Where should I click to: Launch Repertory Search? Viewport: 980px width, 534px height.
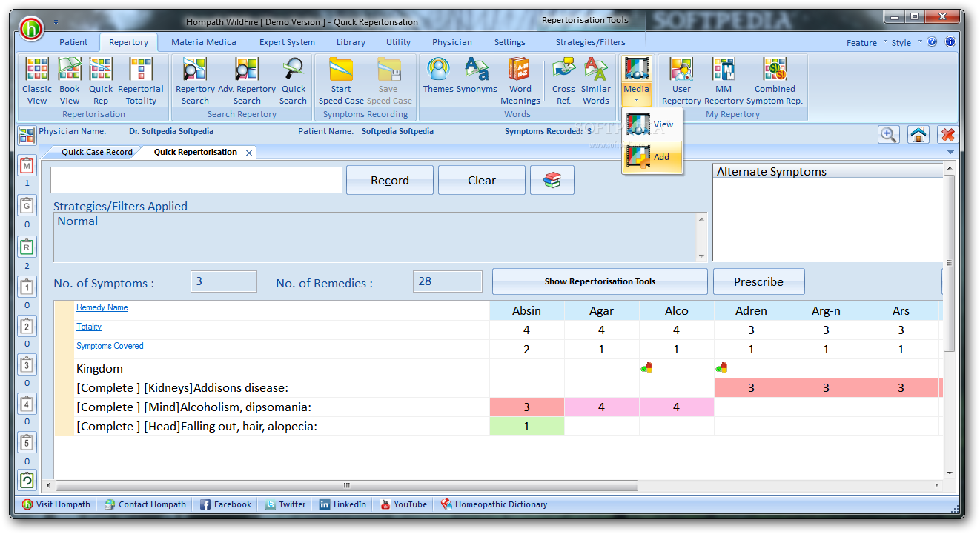(195, 81)
